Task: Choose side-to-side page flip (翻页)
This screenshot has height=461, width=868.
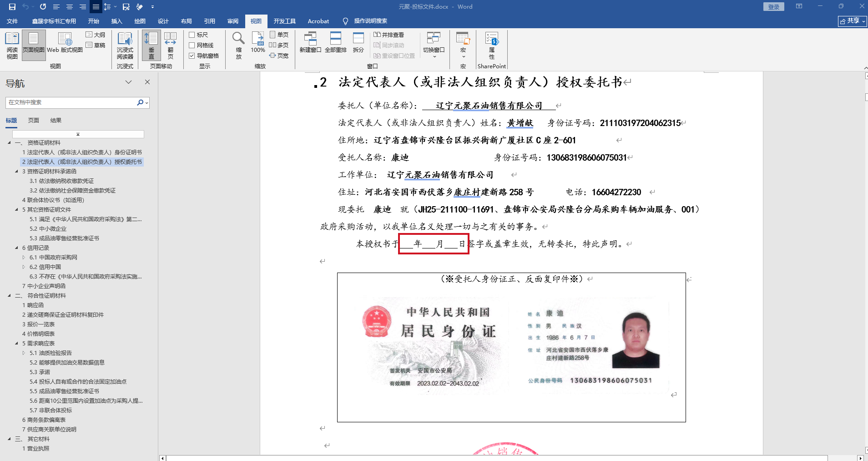Action: tap(171, 46)
